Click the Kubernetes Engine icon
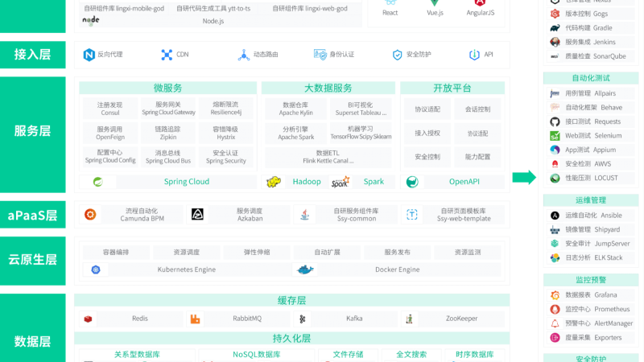This screenshot has height=362, width=644. (x=96, y=269)
